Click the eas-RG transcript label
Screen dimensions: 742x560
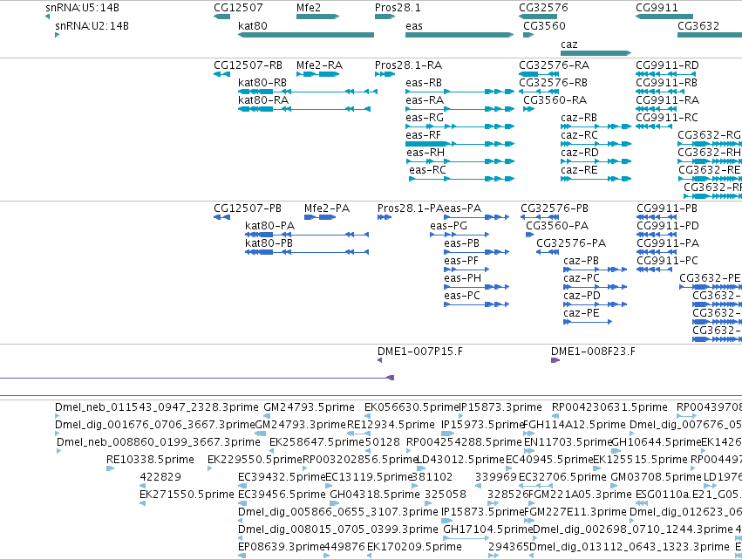point(425,118)
